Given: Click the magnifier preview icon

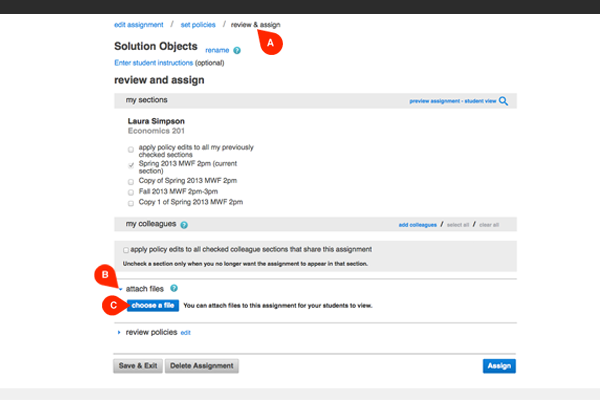Looking at the screenshot, I should pyautogui.click(x=504, y=101).
